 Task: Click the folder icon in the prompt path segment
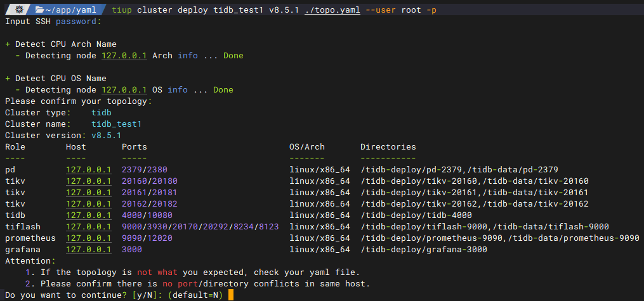click(x=40, y=10)
